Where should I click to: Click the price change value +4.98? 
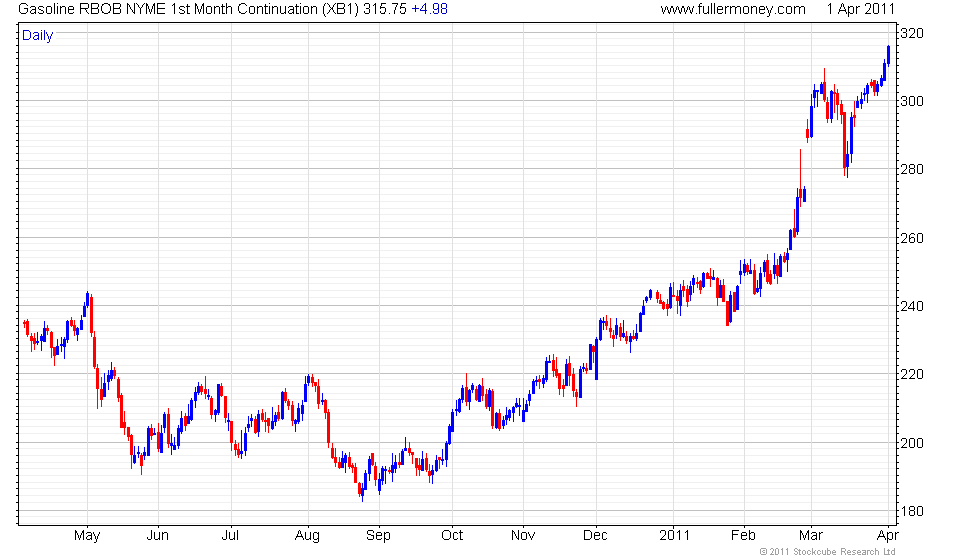coord(429,9)
